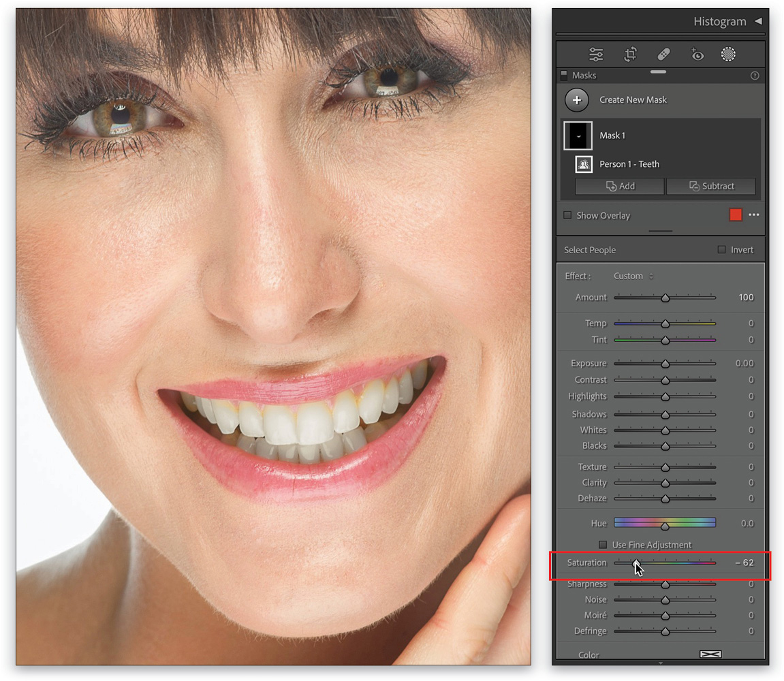Viewport: 784px width, 681px height.
Task: Select the Edit adjustments tool
Action: pyautogui.click(x=596, y=54)
